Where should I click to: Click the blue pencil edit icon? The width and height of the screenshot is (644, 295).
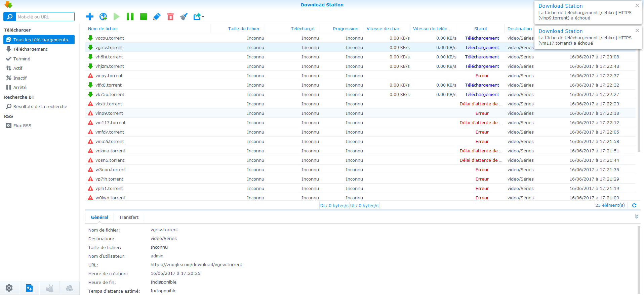pyautogui.click(x=157, y=16)
